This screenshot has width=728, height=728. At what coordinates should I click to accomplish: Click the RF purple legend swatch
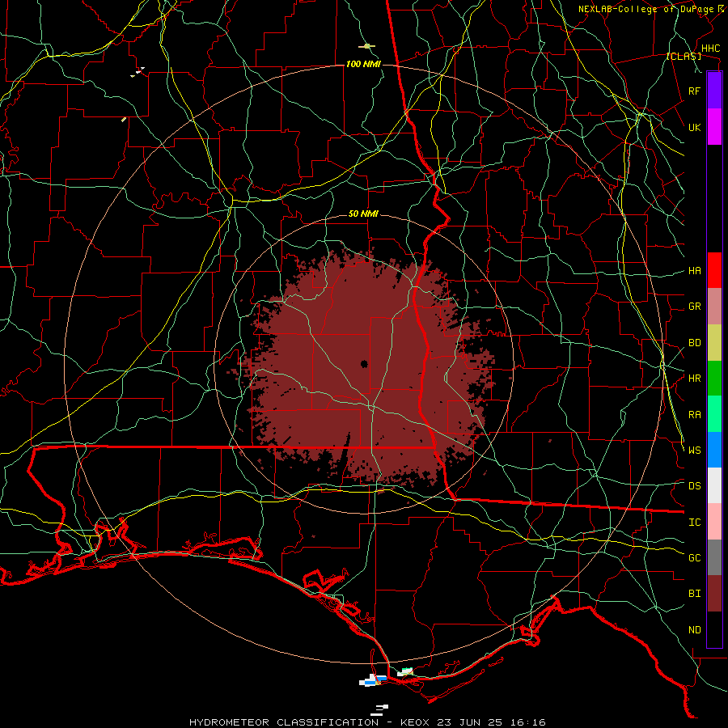point(714,91)
